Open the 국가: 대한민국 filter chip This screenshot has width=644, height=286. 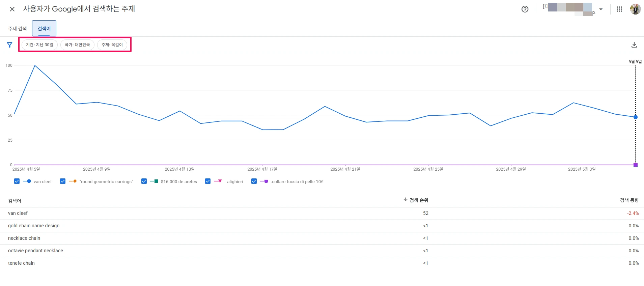coord(77,45)
